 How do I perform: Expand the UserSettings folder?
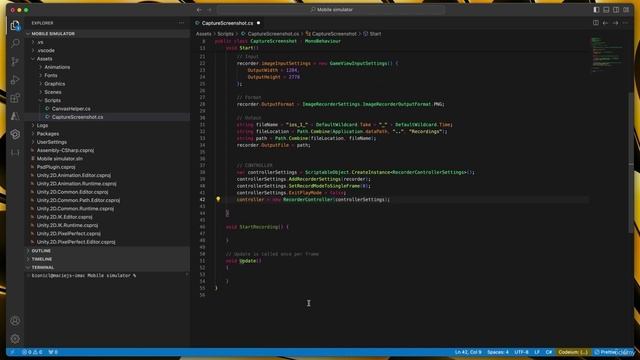click(x=108, y=142)
